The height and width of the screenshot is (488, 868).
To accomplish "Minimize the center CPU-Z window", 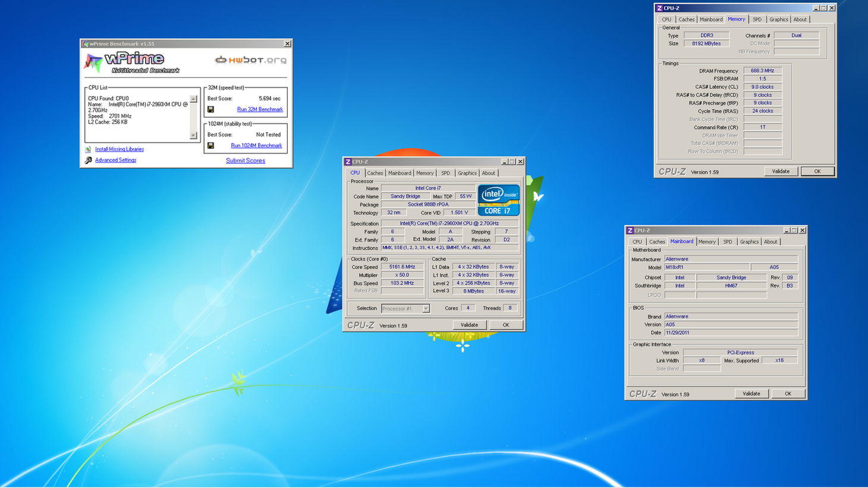I will pyautogui.click(x=504, y=162).
